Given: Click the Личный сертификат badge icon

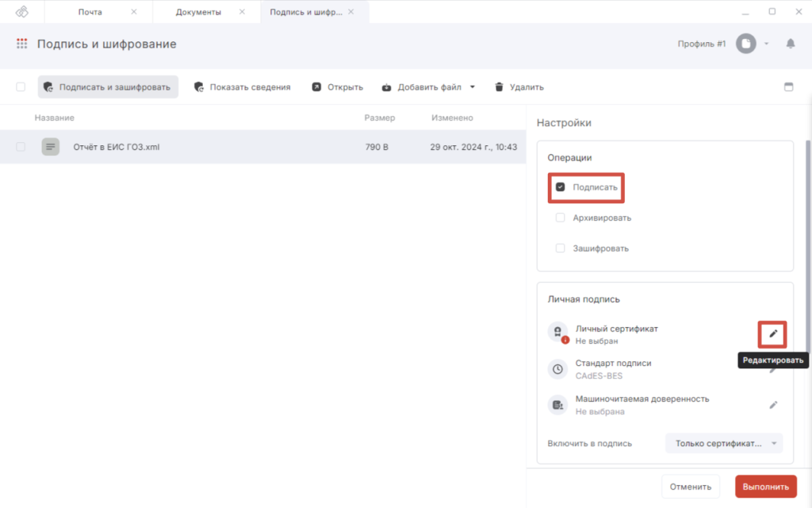Looking at the screenshot, I should (558, 333).
